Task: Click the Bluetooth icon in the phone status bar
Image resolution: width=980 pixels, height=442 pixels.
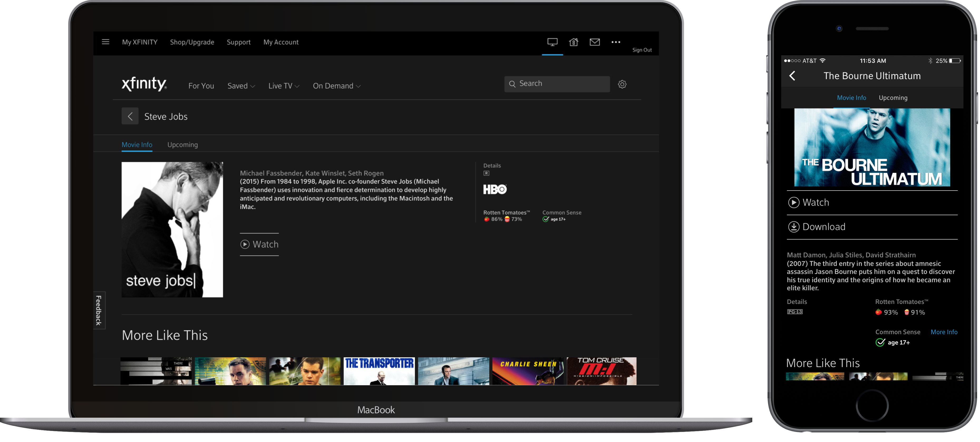Action: 930,60
